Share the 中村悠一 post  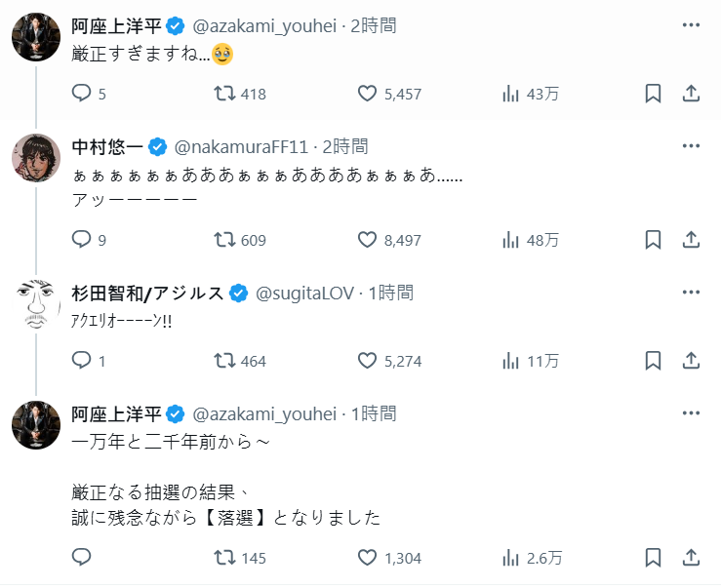(x=691, y=240)
